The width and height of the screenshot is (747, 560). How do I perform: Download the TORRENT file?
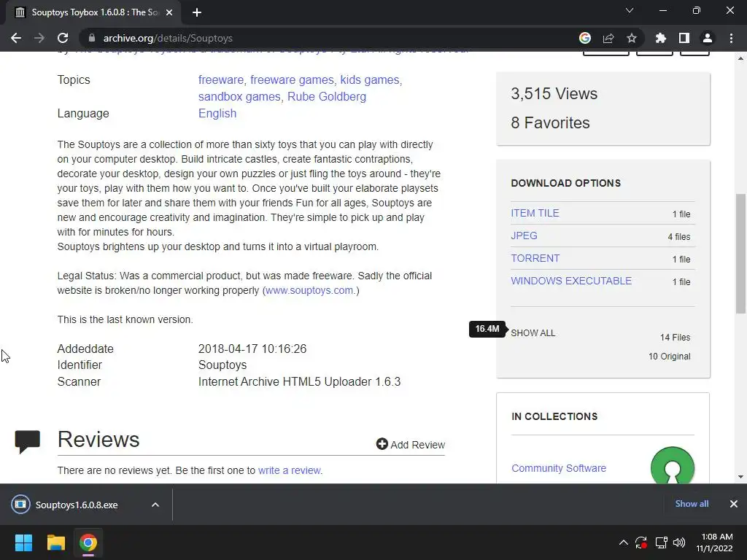(535, 258)
